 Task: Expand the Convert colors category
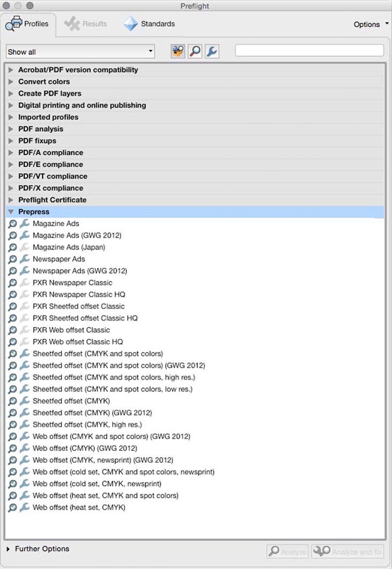point(11,82)
